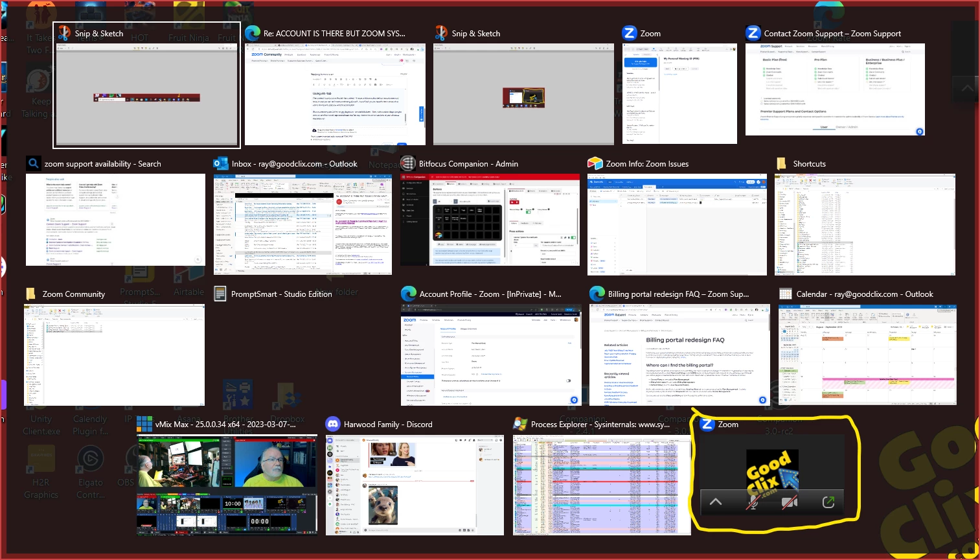Unmute microphone in the Zoom mini window
The width and height of the screenshot is (980, 560).
pos(752,502)
